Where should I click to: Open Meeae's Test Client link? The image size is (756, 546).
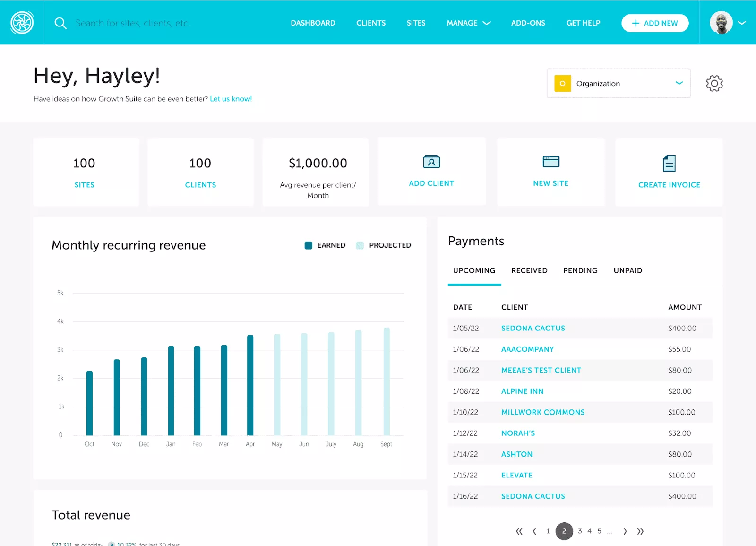pos(541,370)
